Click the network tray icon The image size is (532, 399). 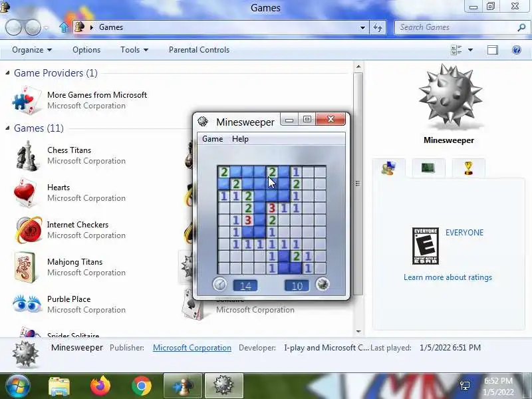(464, 386)
